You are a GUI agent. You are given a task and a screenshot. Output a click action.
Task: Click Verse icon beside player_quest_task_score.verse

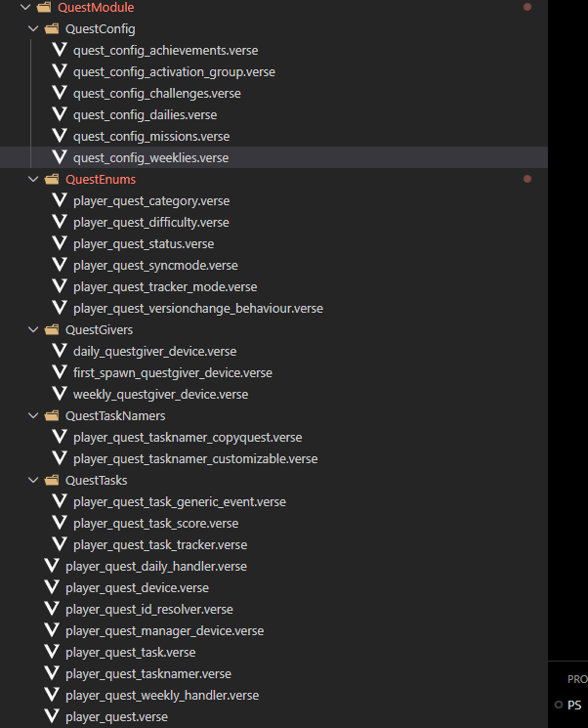[x=60, y=522]
